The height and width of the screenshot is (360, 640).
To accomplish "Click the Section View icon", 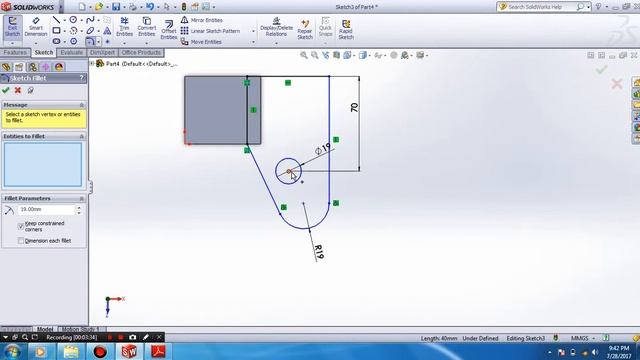I will click(x=336, y=55).
